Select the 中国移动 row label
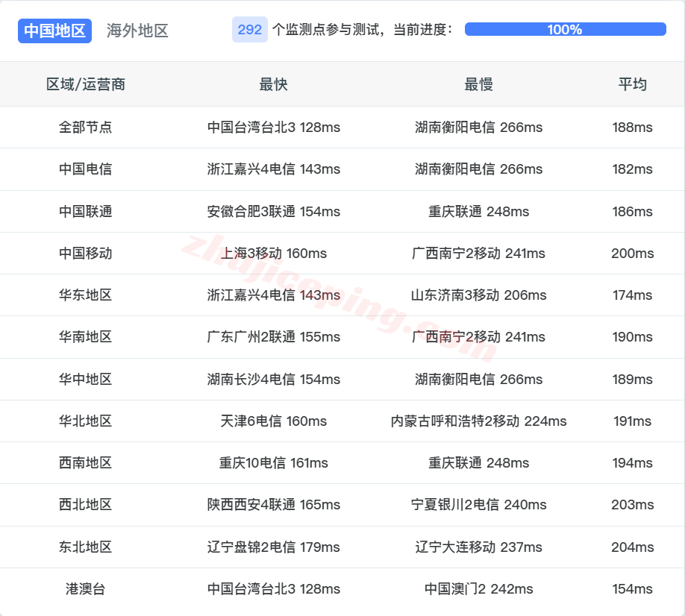This screenshot has height=616, width=685. point(86,254)
